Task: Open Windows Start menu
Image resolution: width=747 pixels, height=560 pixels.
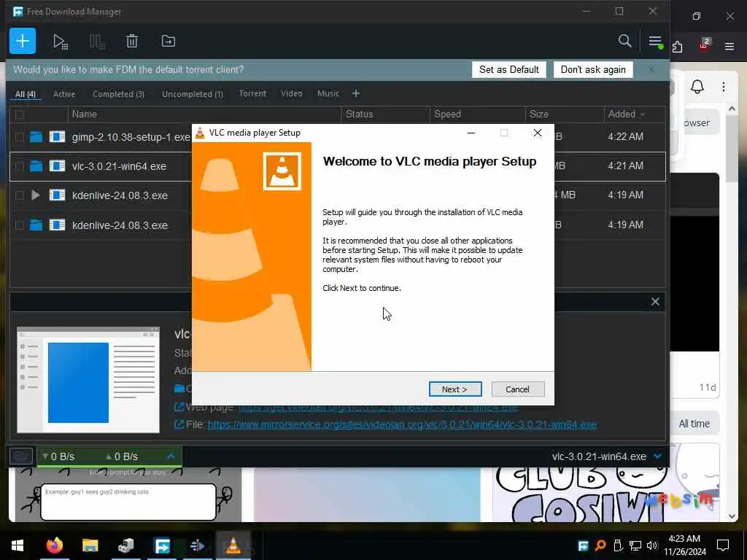Action: [18, 545]
